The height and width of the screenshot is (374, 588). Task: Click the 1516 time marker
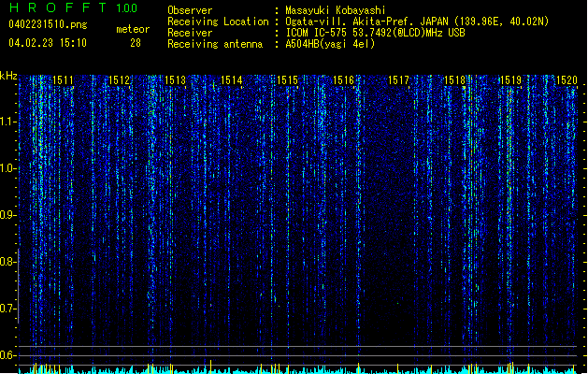point(343,80)
